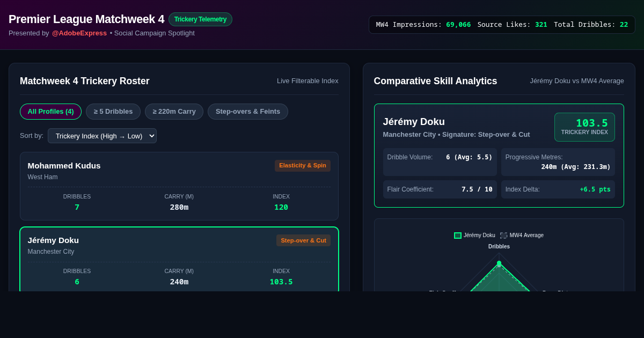Viewport: 644px width, 338px height.
Task: Click the Comparative Skill Analytics heading
Action: coord(435,81)
